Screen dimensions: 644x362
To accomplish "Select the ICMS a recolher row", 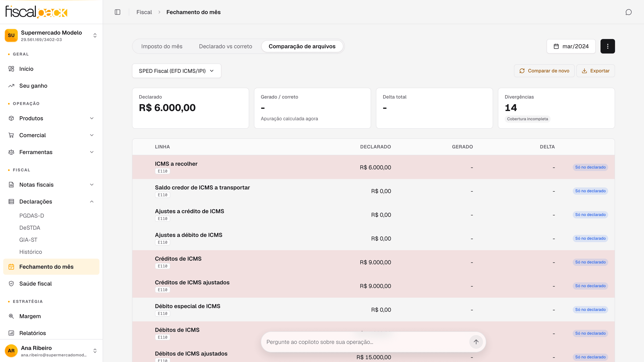I will [x=373, y=167].
